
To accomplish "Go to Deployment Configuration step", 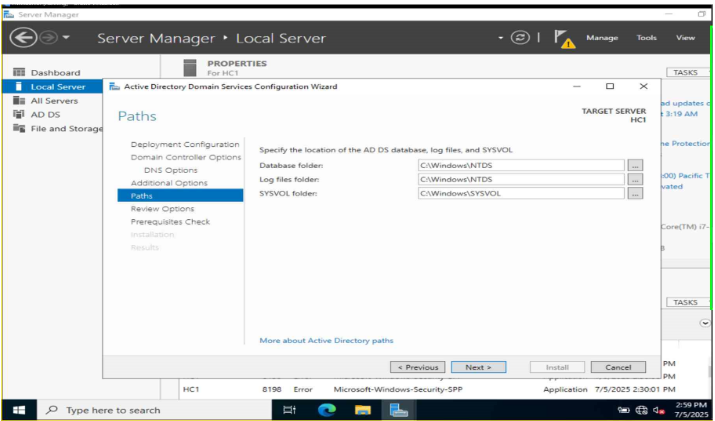I will click(185, 144).
